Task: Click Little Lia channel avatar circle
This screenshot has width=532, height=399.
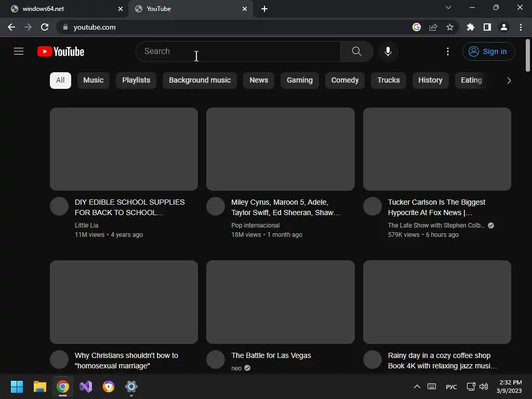Action: coord(59,206)
